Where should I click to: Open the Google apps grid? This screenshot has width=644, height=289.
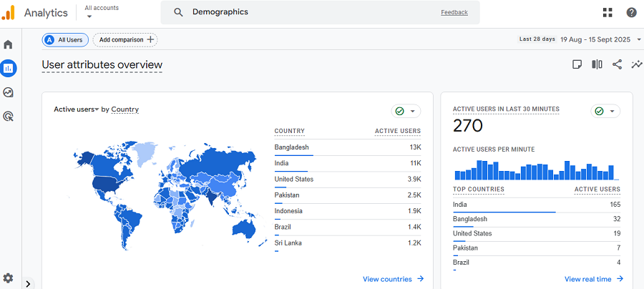pos(608,12)
